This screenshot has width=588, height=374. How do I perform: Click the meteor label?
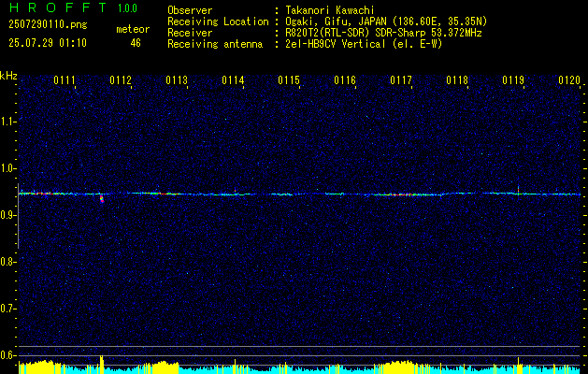pyautogui.click(x=133, y=29)
